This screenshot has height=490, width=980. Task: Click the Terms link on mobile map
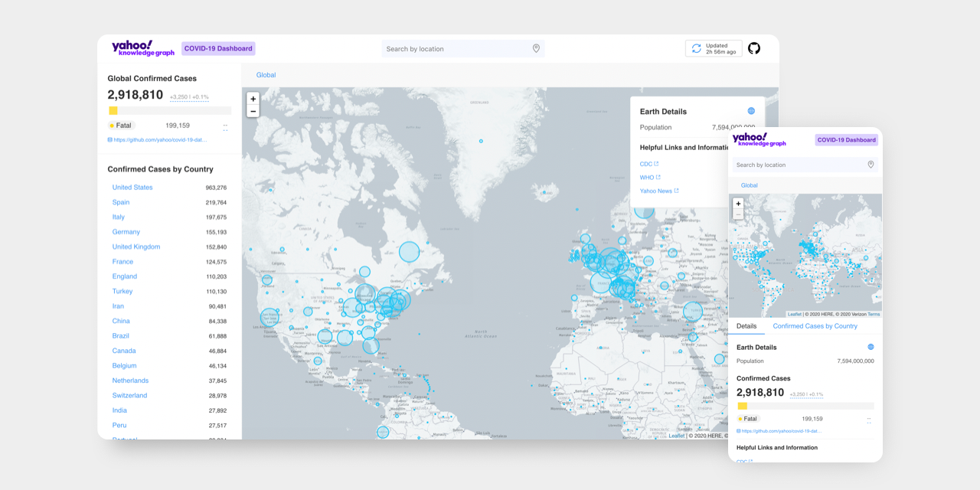pyautogui.click(x=874, y=315)
